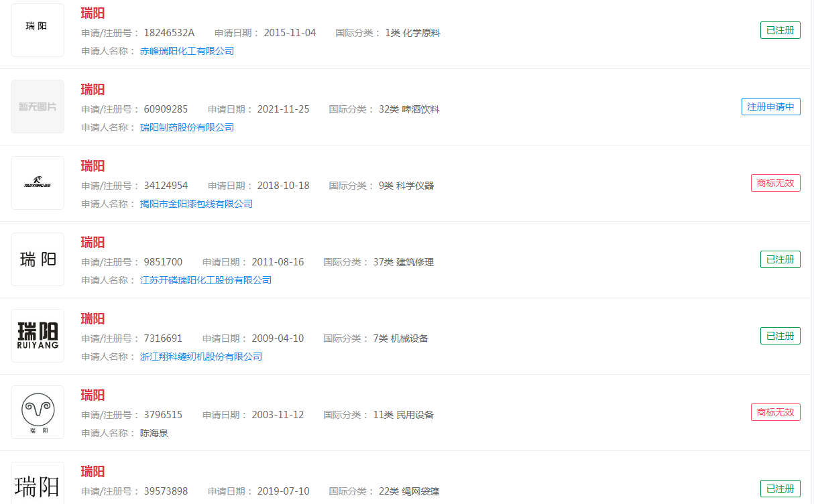Click the 暂无图片 placeholder image
This screenshot has width=814, height=504.
tap(38, 107)
